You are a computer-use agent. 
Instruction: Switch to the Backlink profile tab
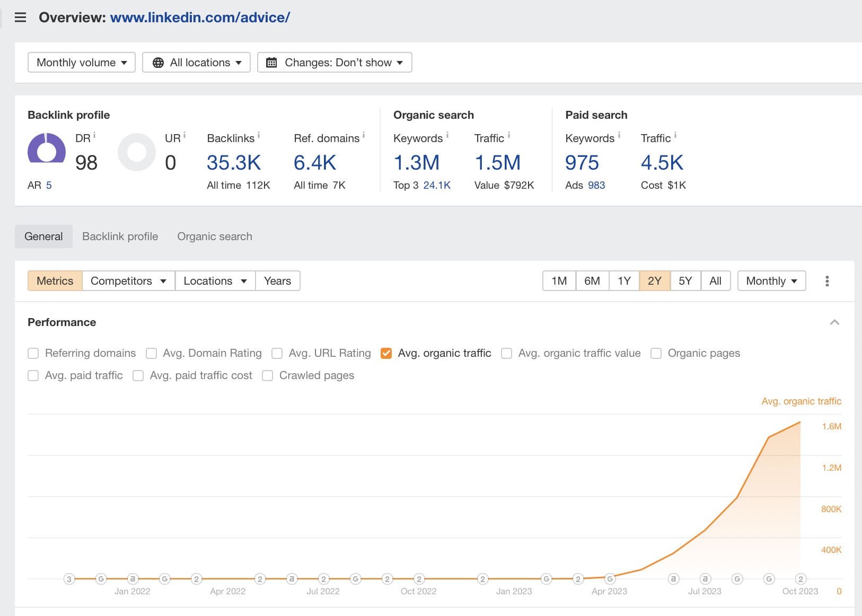tap(120, 236)
